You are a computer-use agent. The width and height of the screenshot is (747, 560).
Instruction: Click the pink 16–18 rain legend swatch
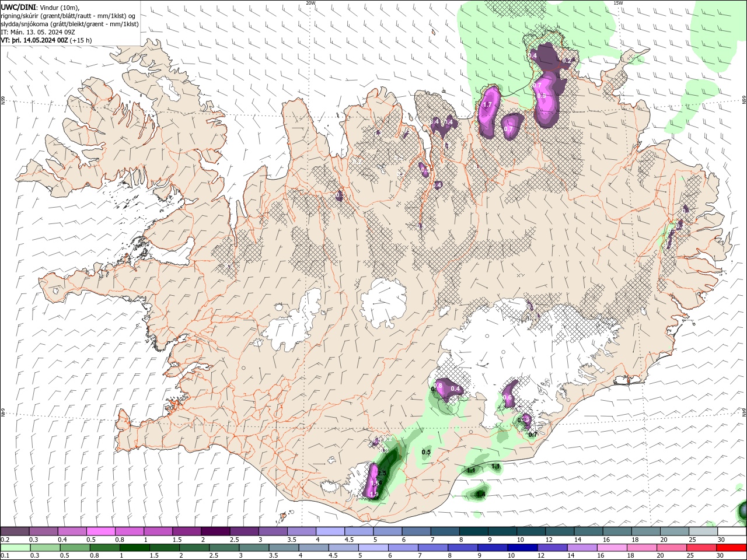[x=612, y=548]
